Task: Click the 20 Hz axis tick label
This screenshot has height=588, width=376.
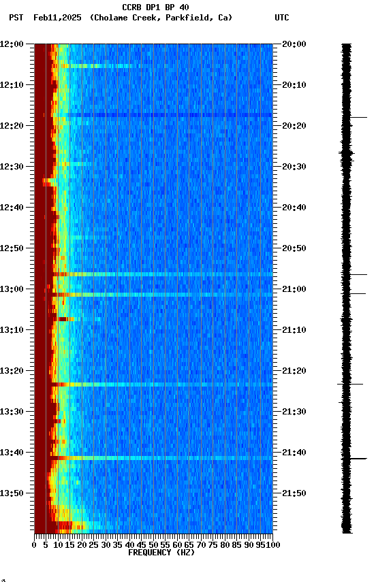Action: click(x=82, y=545)
